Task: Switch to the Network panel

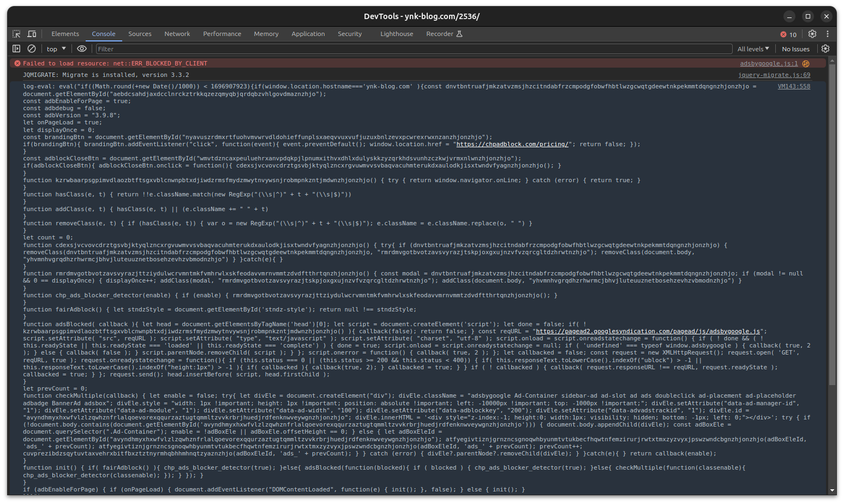Action: point(177,33)
